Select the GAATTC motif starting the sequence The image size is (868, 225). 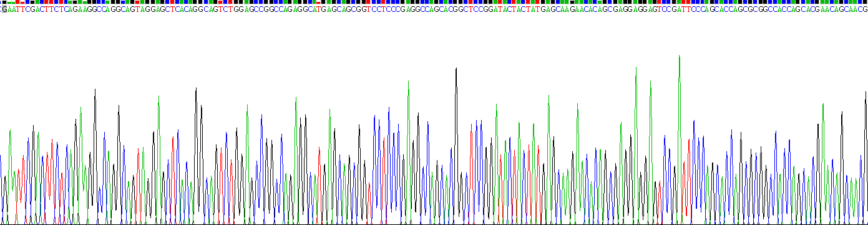[x=16, y=9]
